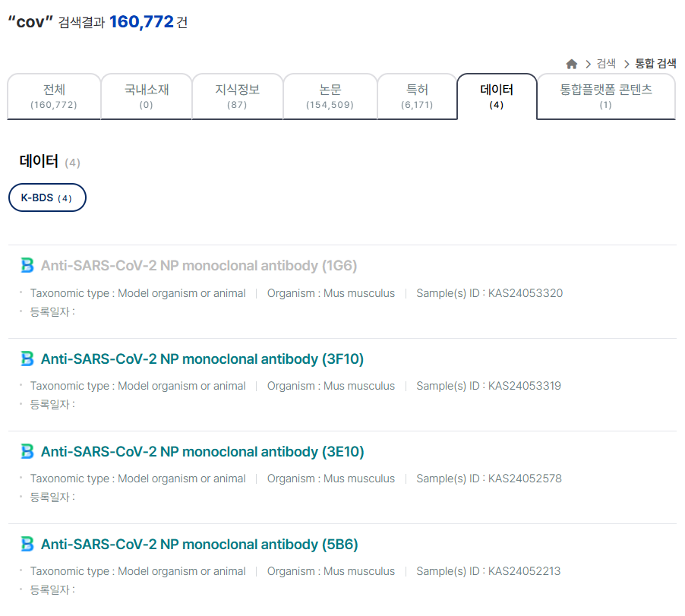Screen dimensions: 685x616
Task: Open Anti-SARS-CoV-2 NP antibody (1G6) result
Action: coord(199,266)
